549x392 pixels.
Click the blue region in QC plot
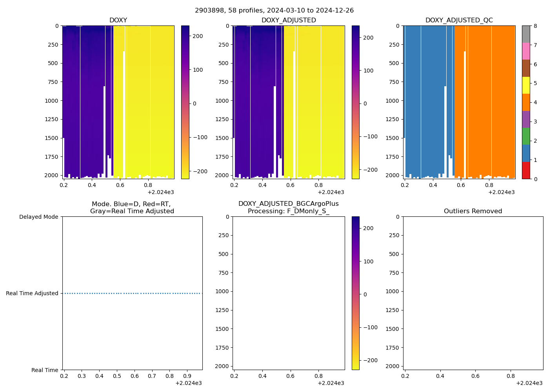[x=427, y=98]
